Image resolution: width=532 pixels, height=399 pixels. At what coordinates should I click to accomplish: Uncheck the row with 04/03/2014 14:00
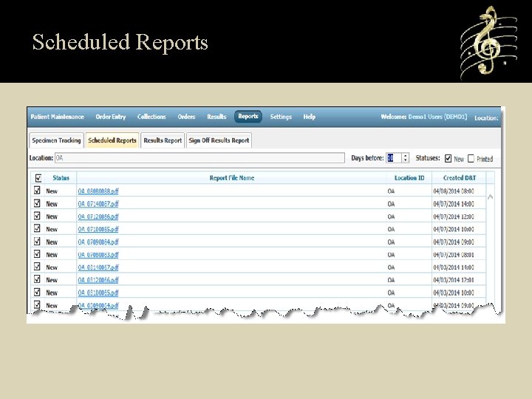(x=37, y=266)
